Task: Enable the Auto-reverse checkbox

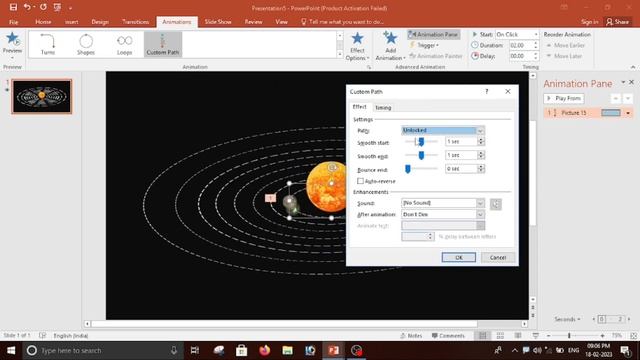Action: tap(360, 181)
